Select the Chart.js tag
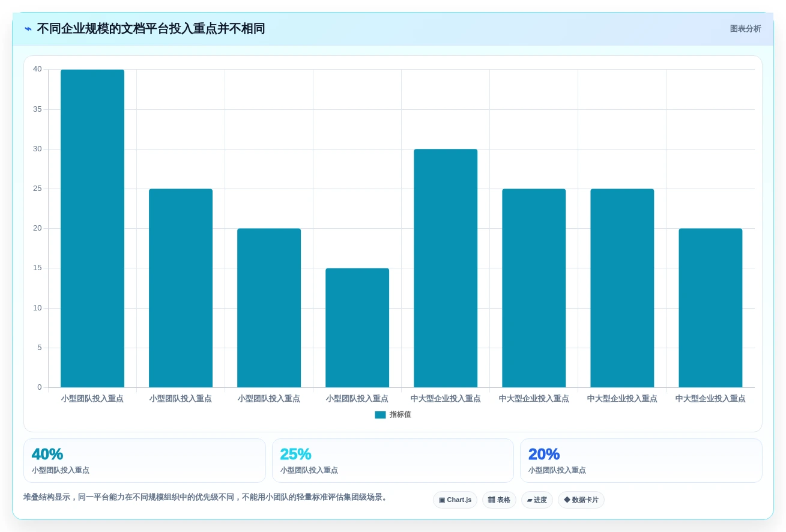Viewport: 786px width, 532px height. tap(455, 500)
